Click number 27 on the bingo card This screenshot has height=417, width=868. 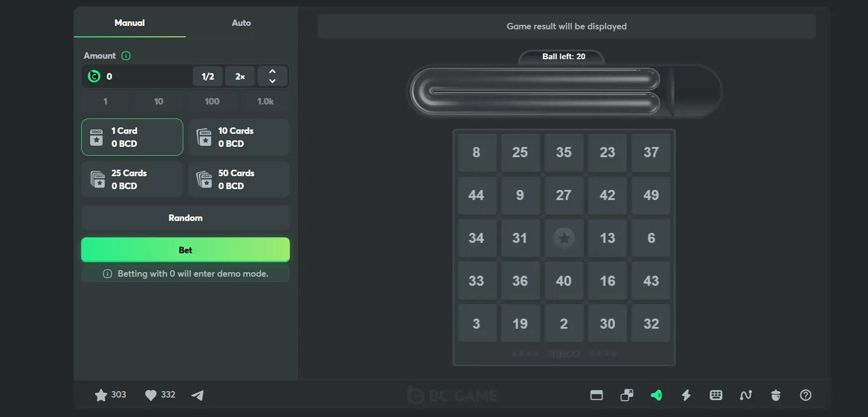click(x=564, y=195)
